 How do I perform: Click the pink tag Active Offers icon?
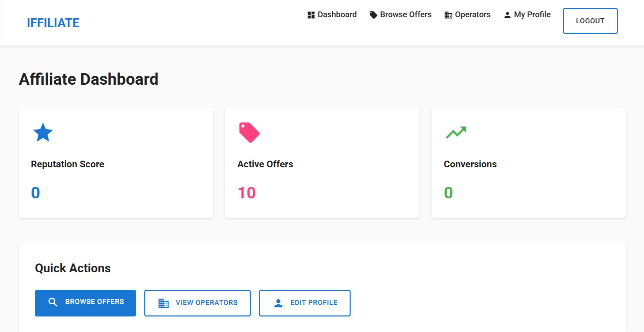coord(249,133)
